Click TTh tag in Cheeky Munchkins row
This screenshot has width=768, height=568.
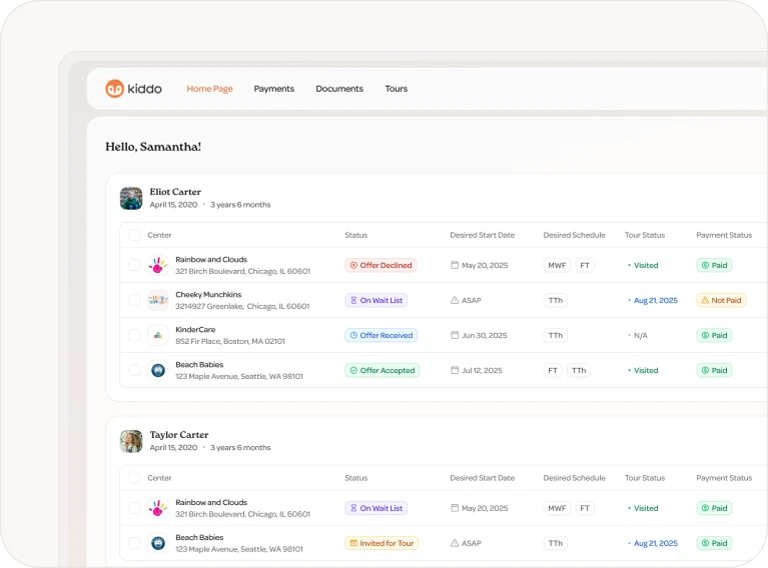pyautogui.click(x=555, y=300)
